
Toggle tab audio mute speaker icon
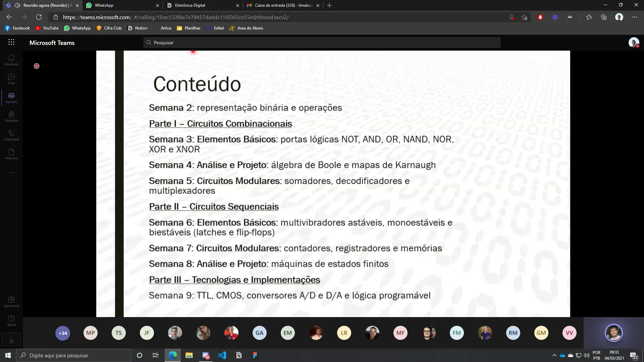pos(17,5)
